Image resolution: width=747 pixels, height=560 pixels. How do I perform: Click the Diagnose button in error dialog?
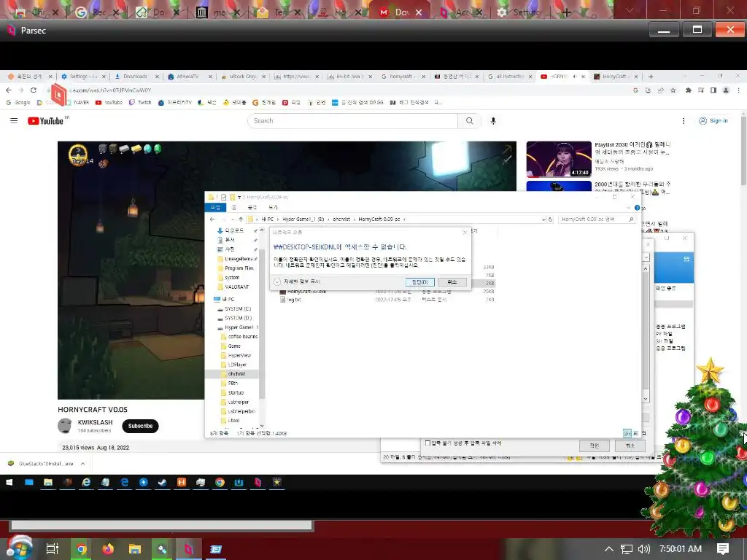pyautogui.click(x=419, y=282)
